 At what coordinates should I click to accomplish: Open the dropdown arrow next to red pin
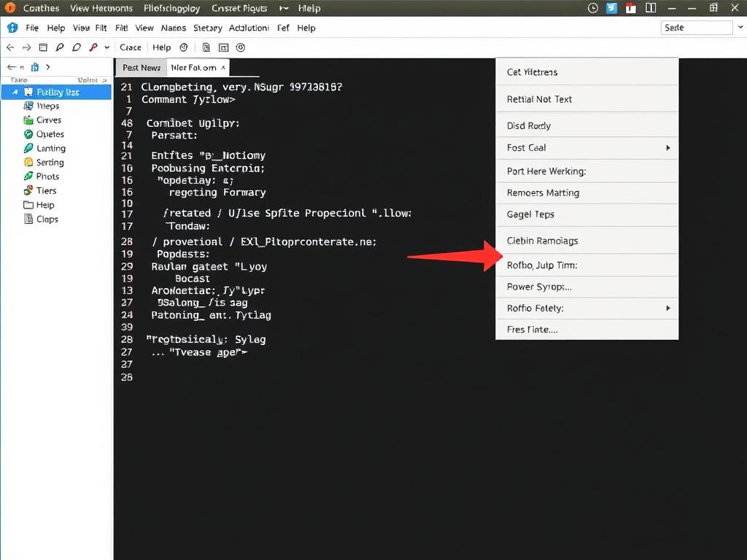(107, 47)
